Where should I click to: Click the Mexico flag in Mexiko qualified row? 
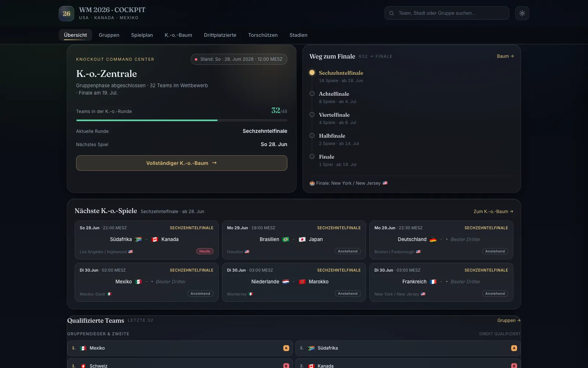(83, 348)
